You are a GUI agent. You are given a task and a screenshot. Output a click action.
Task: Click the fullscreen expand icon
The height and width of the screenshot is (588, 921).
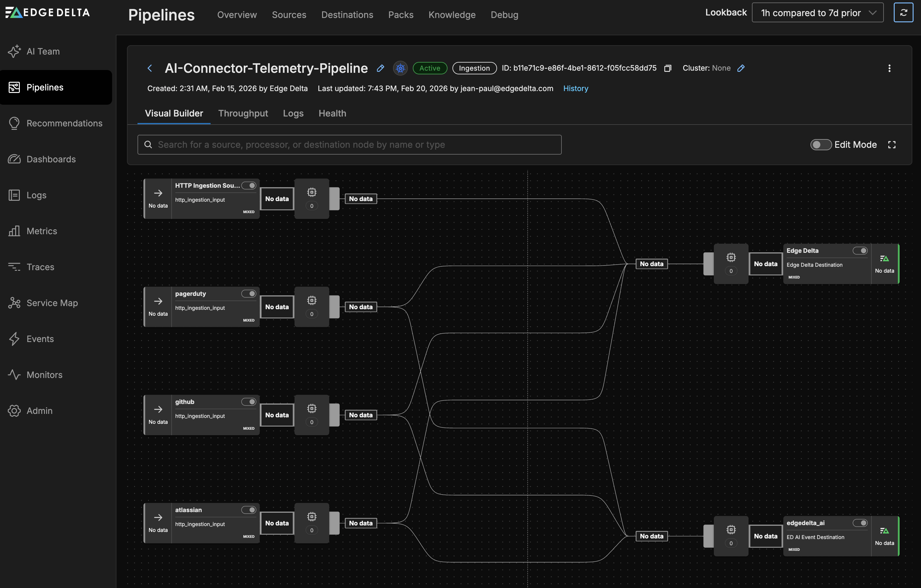pos(892,145)
